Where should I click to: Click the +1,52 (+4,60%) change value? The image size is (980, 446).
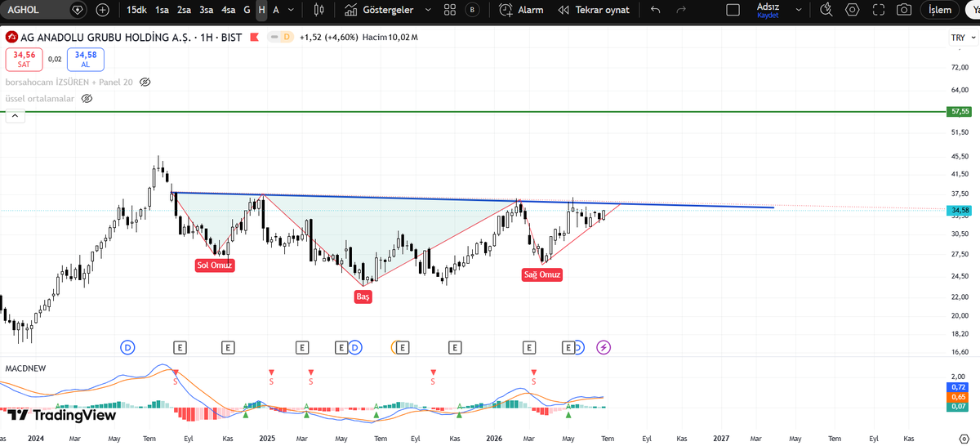(328, 38)
